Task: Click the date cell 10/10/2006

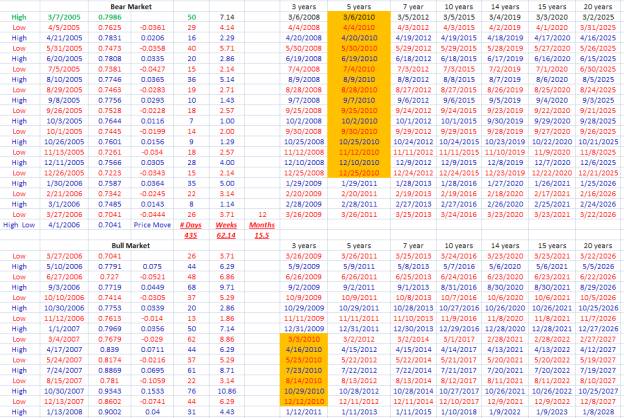Action: [x=64, y=297]
